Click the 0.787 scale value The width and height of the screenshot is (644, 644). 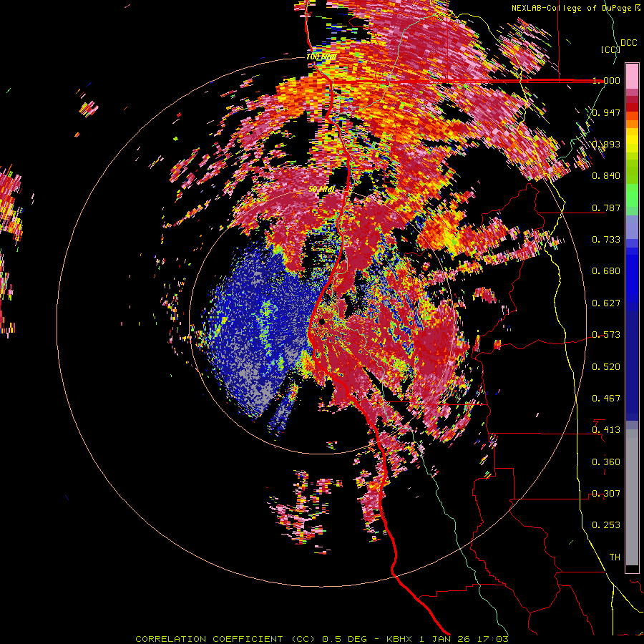tap(606, 208)
